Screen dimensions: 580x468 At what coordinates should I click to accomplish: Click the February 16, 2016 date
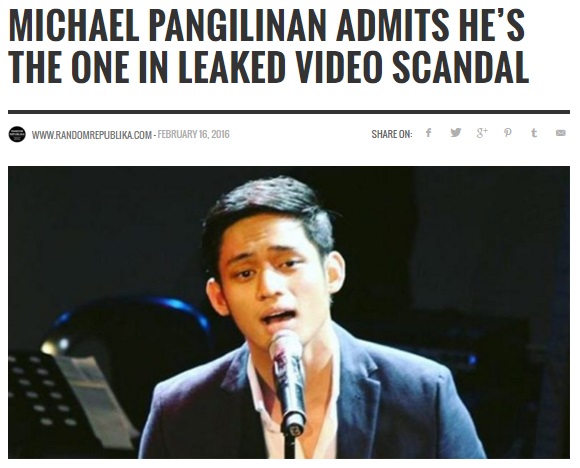pyautogui.click(x=193, y=134)
